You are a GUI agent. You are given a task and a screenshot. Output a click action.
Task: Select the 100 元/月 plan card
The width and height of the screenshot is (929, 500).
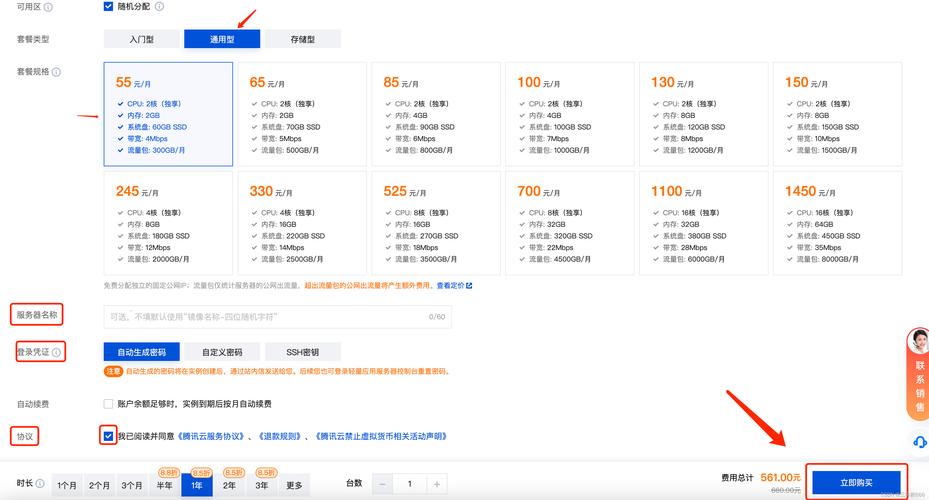click(570, 114)
